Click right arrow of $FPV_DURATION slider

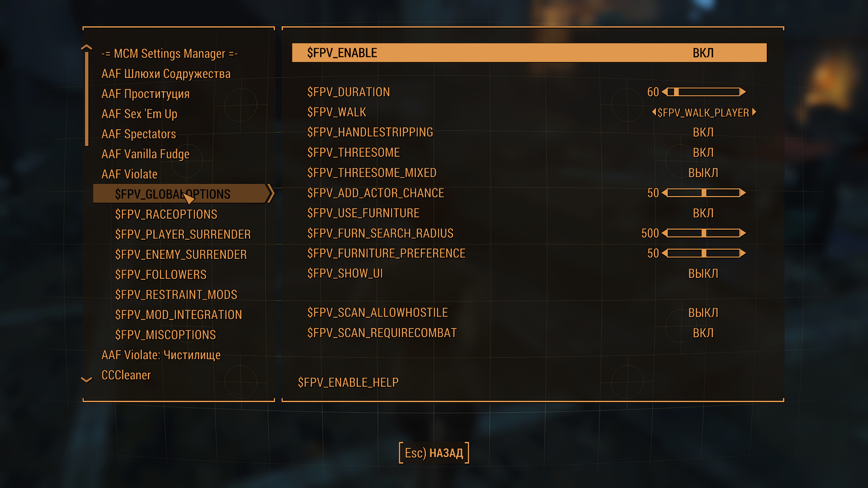(x=743, y=92)
